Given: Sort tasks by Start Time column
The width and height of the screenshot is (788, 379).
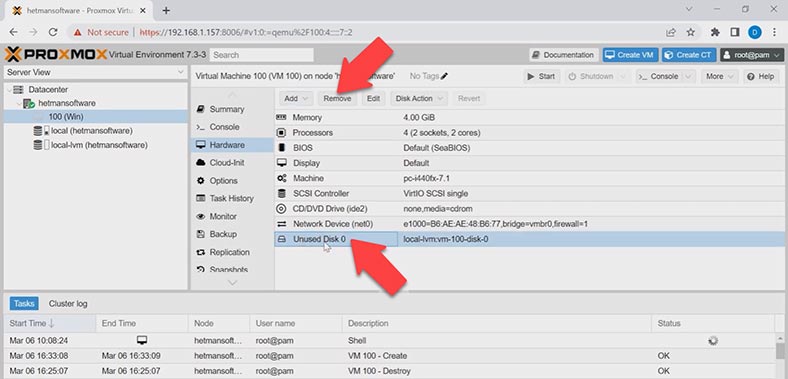Looking at the screenshot, I should coord(50,323).
